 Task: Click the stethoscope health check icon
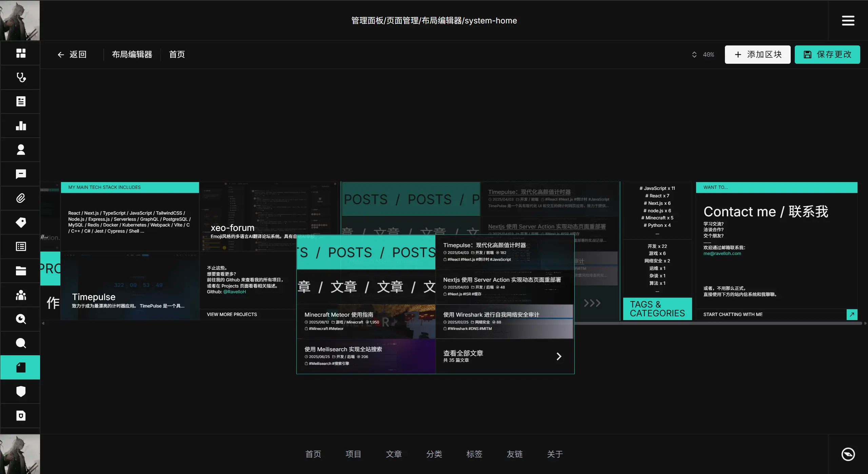click(x=21, y=77)
